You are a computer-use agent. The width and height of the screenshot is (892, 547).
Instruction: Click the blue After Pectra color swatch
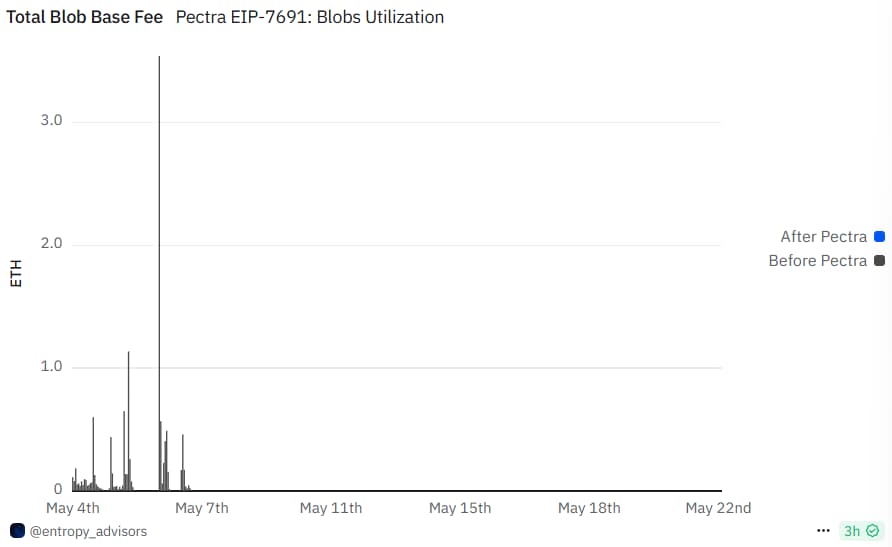pos(879,237)
